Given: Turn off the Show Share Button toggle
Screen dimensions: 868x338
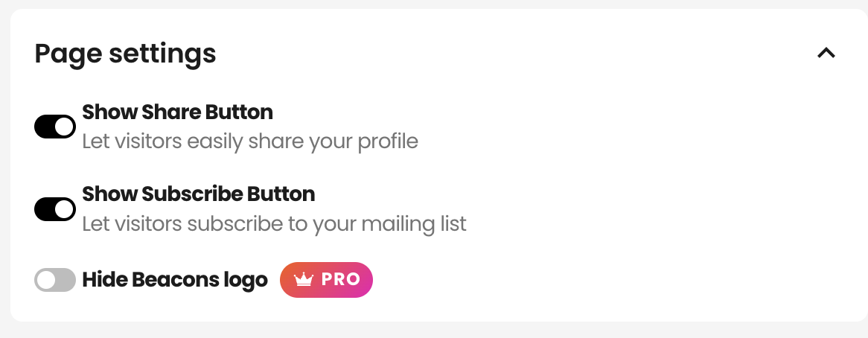Looking at the screenshot, I should point(55,127).
